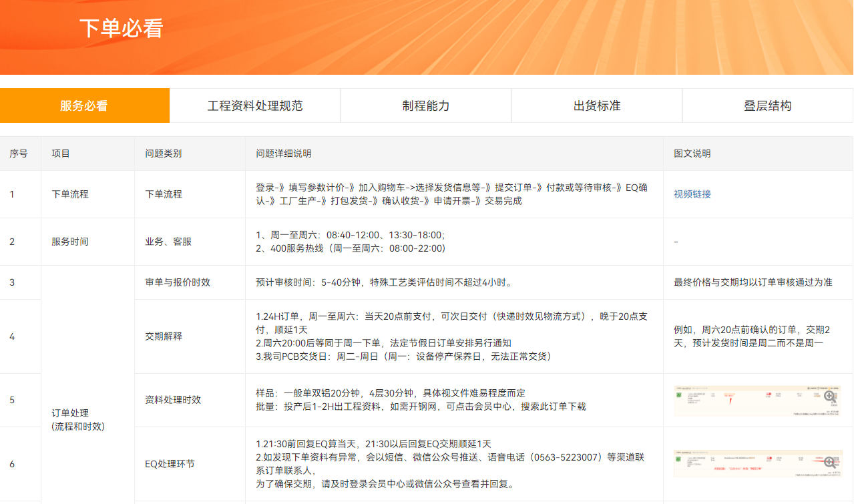Show the 叠层结构 tab
Screen dimensions: 854x504
(x=768, y=105)
